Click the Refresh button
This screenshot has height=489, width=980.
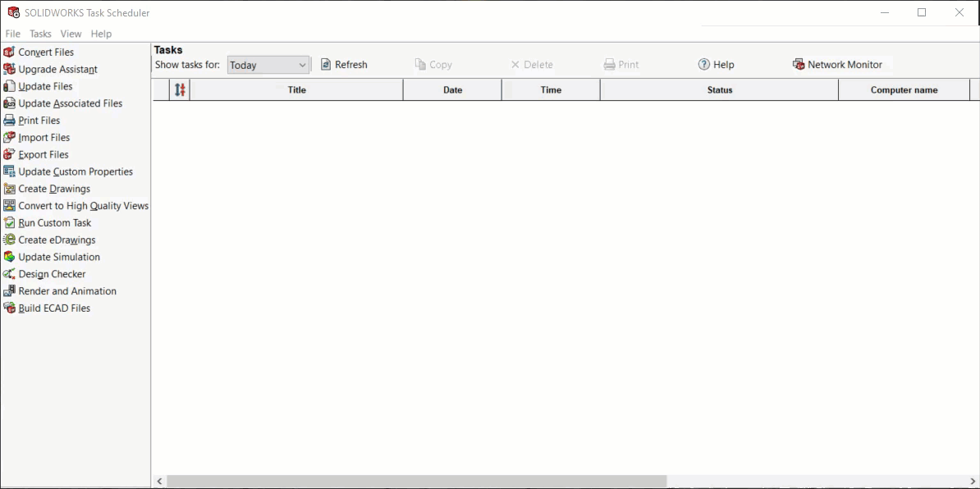pyautogui.click(x=343, y=64)
